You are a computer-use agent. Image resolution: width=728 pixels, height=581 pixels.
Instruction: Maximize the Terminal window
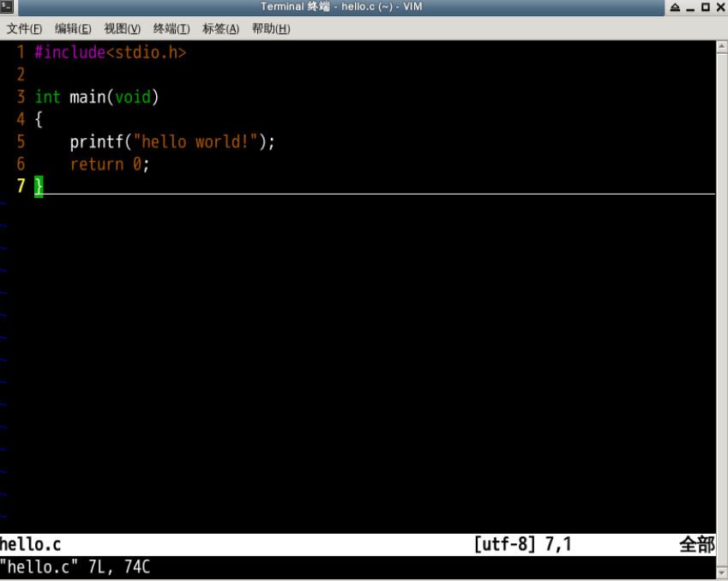705,8
